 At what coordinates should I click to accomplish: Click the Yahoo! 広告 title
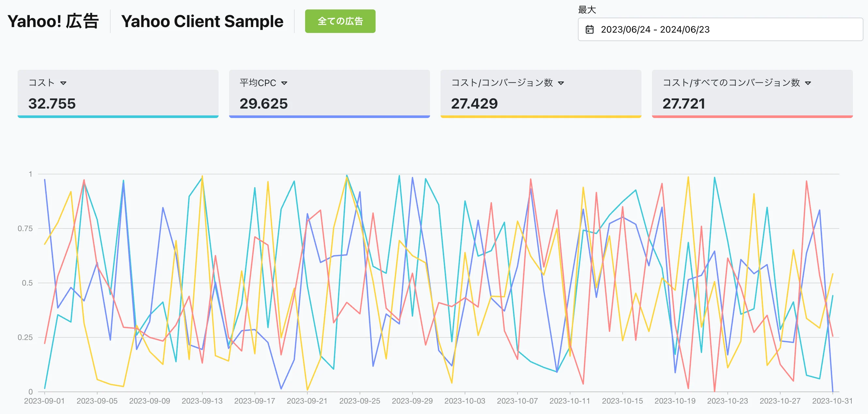(x=53, y=21)
